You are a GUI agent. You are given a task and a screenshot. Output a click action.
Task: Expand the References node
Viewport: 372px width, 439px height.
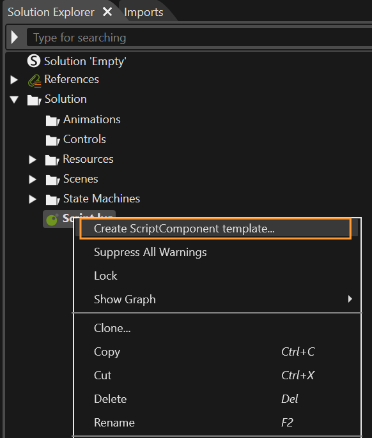tap(14, 80)
